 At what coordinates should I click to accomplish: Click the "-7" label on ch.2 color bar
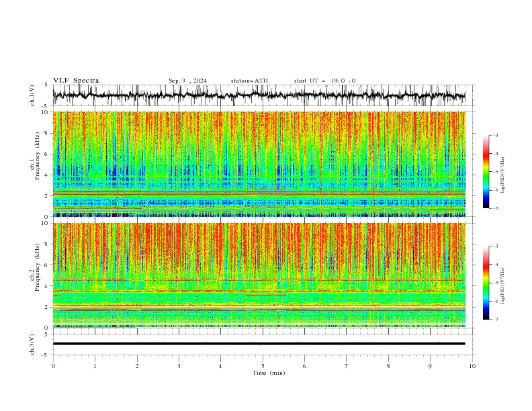pyautogui.click(x=495, y=320)
